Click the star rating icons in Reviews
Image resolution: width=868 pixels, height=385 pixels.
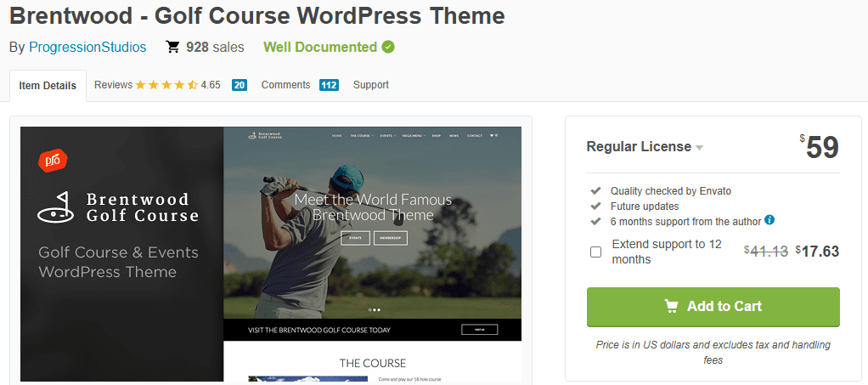[166, 85]
